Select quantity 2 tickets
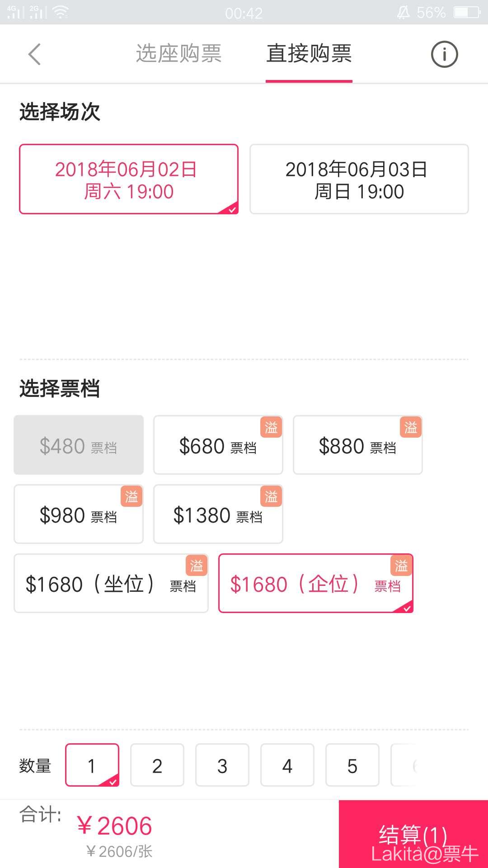Viewport: 488px width, 868px height. [x=157, y=765]
